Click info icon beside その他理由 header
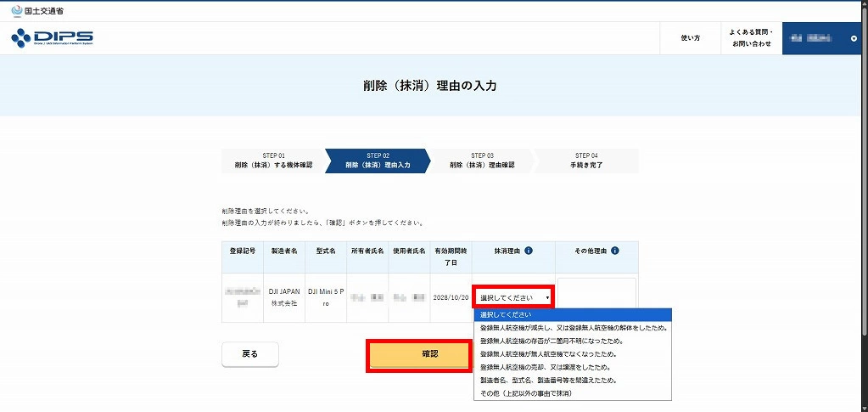 click(614, 251)
